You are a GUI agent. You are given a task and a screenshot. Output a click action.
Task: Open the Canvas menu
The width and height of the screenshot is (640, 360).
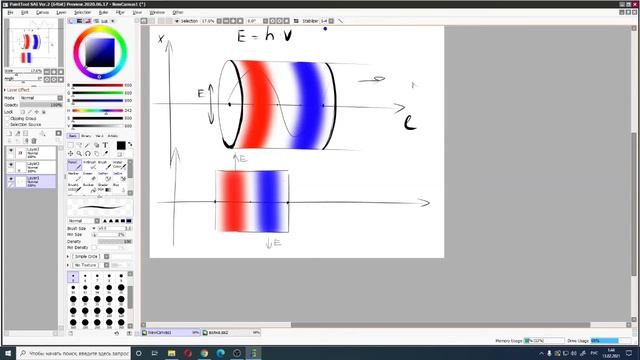click(42, 12)
